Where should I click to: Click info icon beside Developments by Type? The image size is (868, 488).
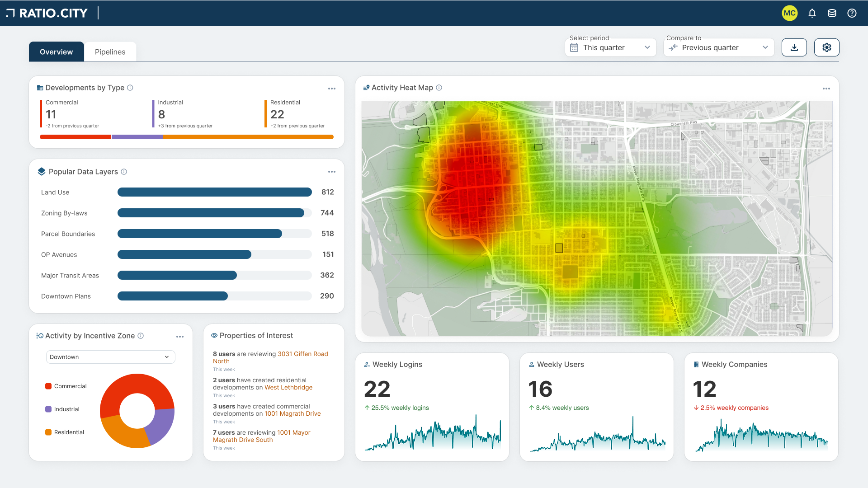[x=130, y=88]
